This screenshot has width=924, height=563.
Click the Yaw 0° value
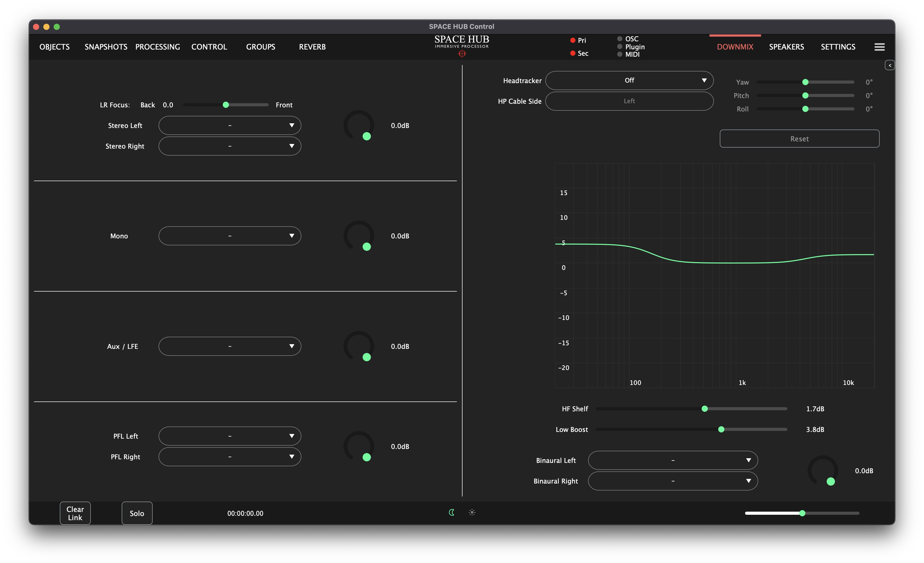[x=869, y=82]
